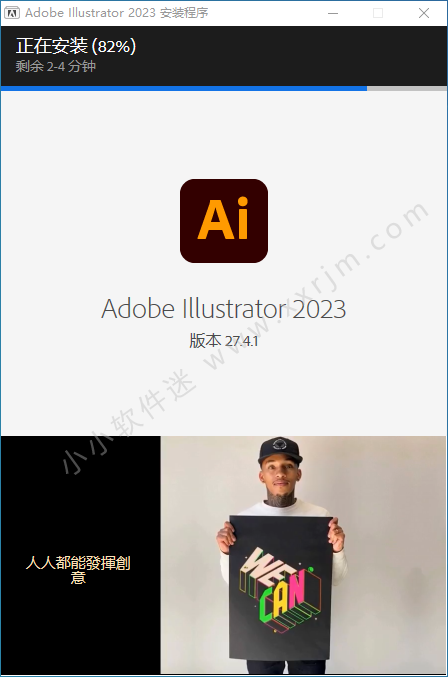Click the unfilled grey part of the progress bar
Viewport: 448px width, 677px height.
coord(407,89)
